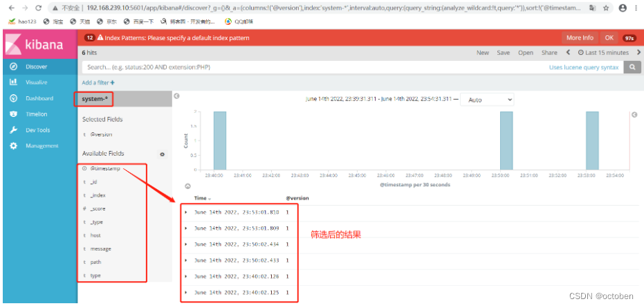
Task: Reload the page with refresh icon
Action: point(39,8)
